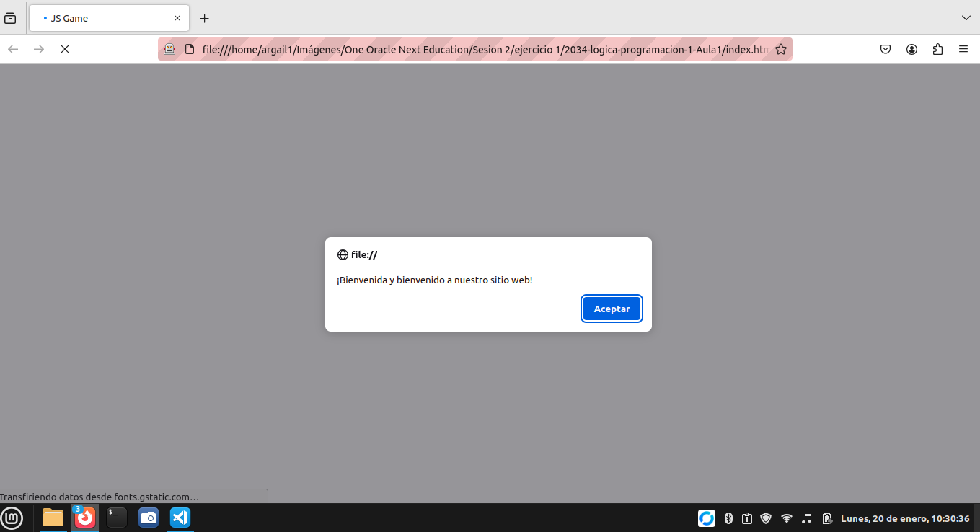Stop loading the page with the X button

64,49
